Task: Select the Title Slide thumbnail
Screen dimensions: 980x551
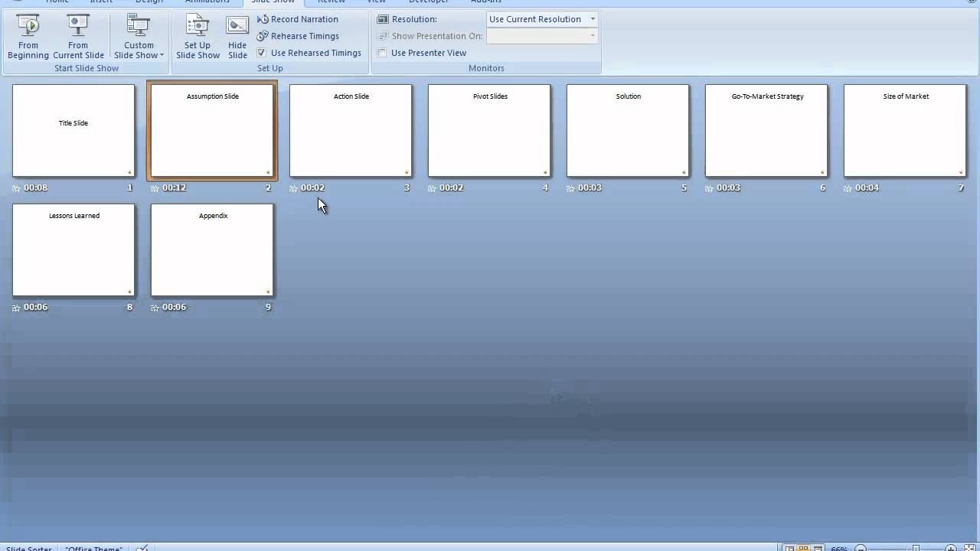Action: click(73, 130)
